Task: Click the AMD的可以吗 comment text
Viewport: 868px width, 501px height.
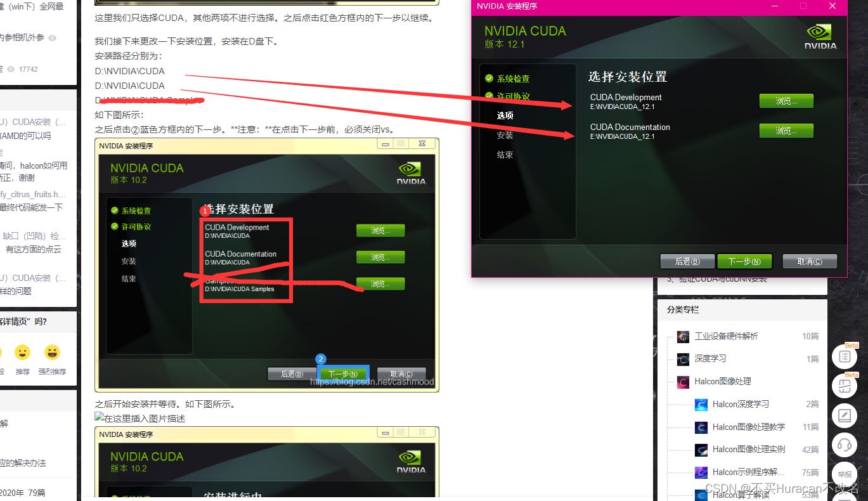Action: (x=25, y=136)
